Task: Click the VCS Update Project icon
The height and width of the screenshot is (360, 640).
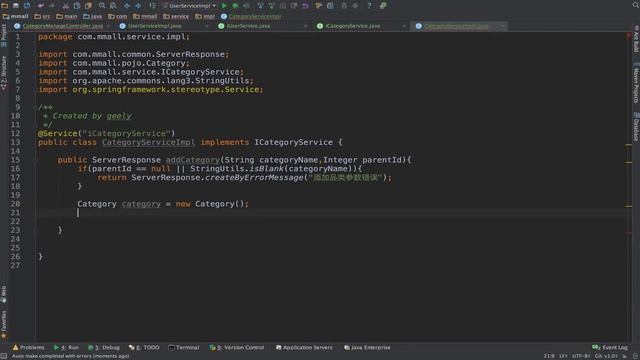Action: 260,6
